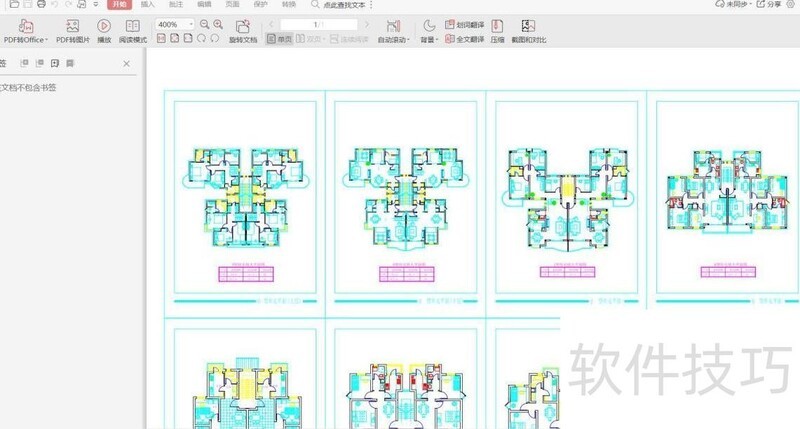The width and height of the screenshot is (800, 429).
Task: Redo the last action
Action: coord(68,4)
